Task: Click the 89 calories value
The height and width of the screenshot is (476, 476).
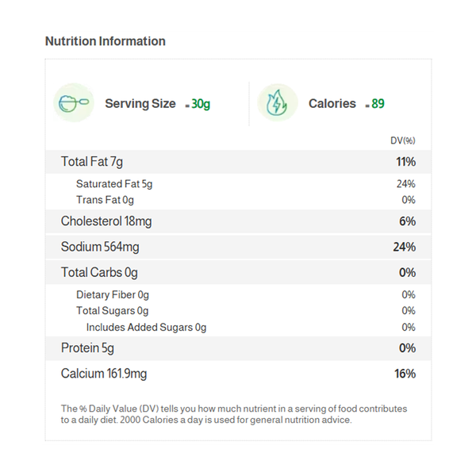Action: pyautogui.click(x=378, y=104)
